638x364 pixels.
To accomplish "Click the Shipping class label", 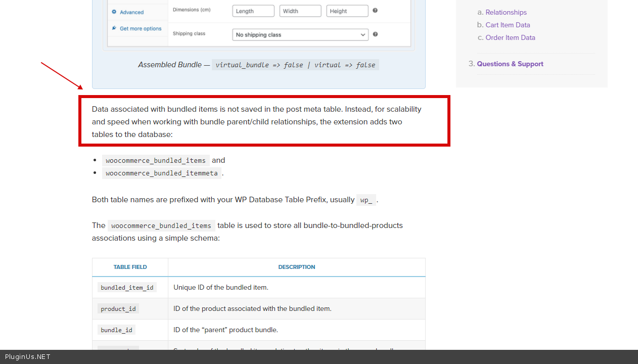I will click(x=189, y=33).
